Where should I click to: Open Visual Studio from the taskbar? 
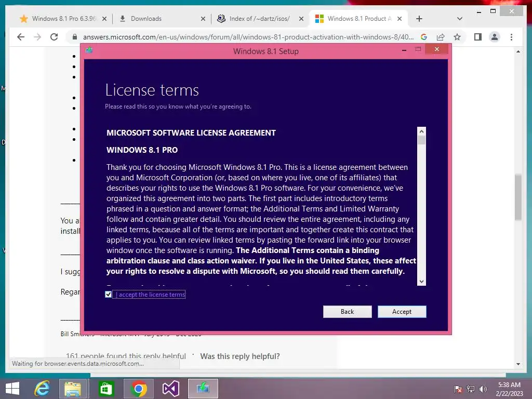(170, 389)
